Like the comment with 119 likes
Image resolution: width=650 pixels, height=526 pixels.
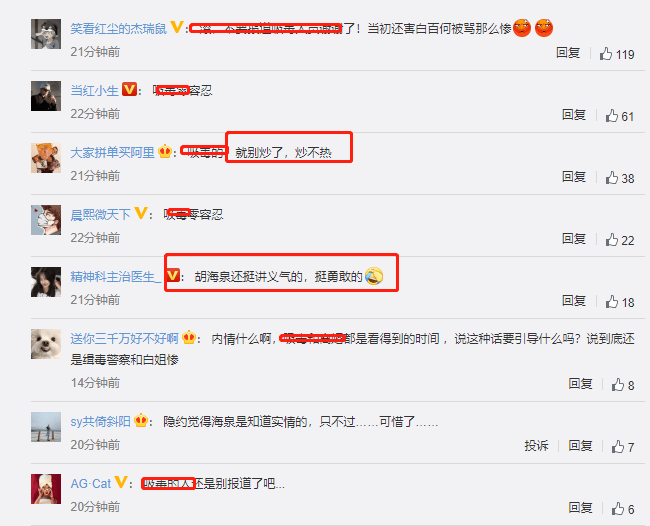pos(606,54)
